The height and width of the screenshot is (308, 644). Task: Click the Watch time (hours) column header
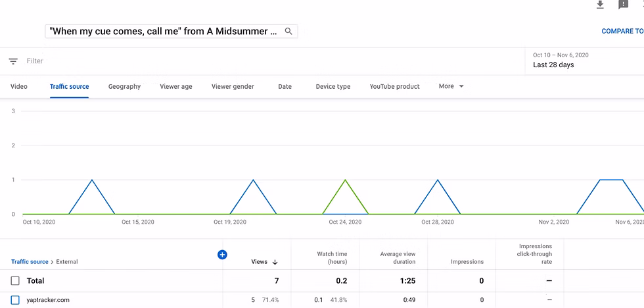click(x=333, y=257)
